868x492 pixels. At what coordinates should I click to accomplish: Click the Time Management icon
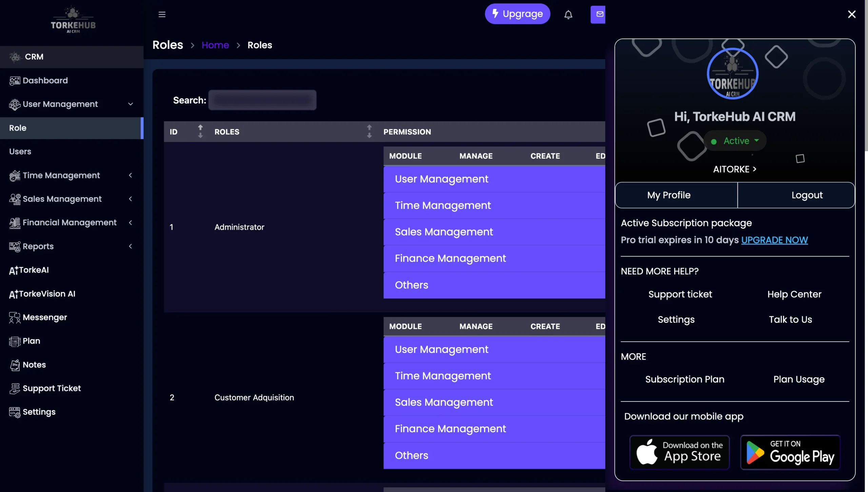(x=15, y=175)
